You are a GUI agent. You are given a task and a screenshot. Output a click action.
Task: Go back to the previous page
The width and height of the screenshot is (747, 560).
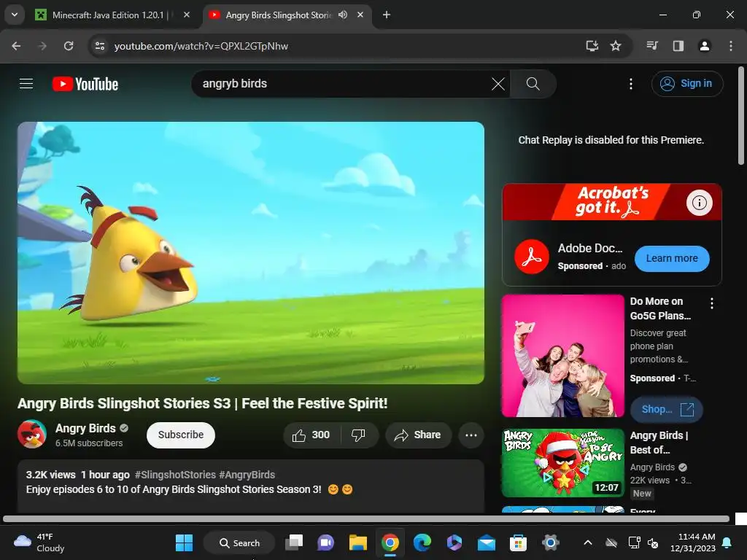[16, 46]
